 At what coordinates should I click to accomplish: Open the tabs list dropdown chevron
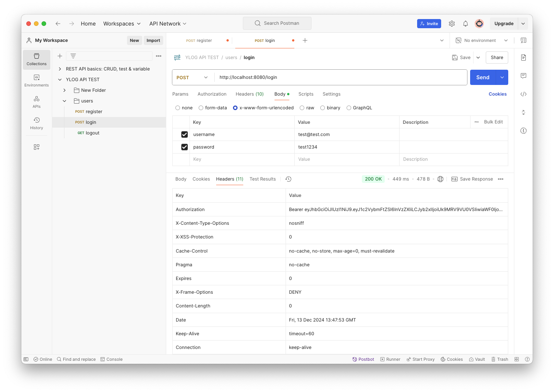click(x=442, y=40)
